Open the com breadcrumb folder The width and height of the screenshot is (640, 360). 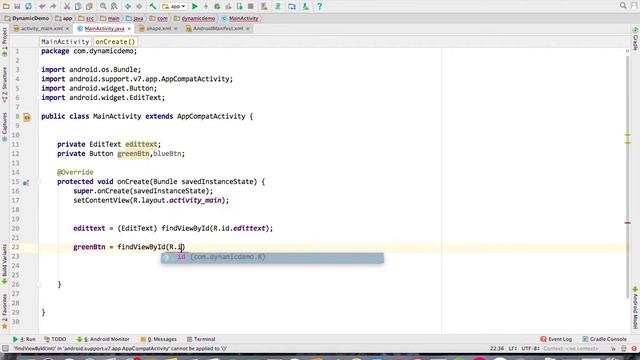(x=159, y=18)
